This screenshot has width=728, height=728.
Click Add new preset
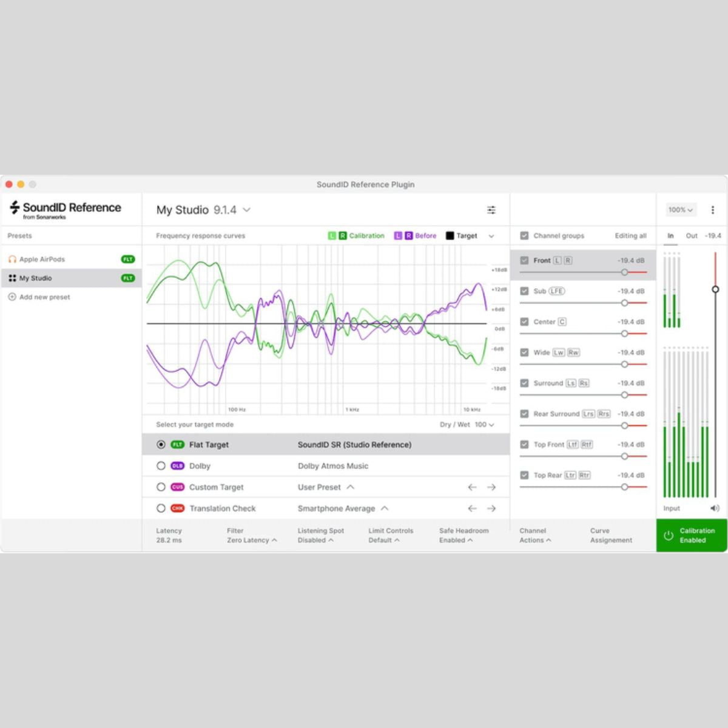[x=39, y=297]
